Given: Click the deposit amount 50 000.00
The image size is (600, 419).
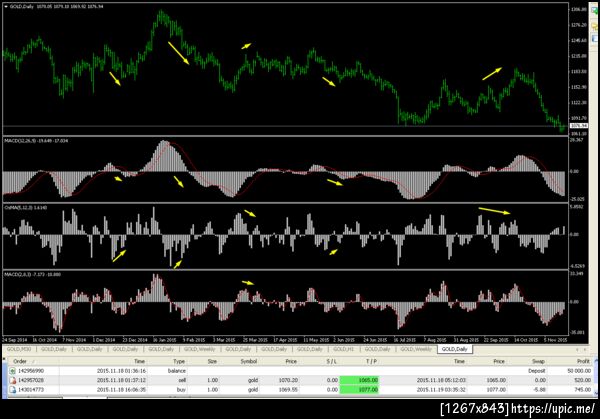Looking at the screenshot, I should click(x=577, y=371).
